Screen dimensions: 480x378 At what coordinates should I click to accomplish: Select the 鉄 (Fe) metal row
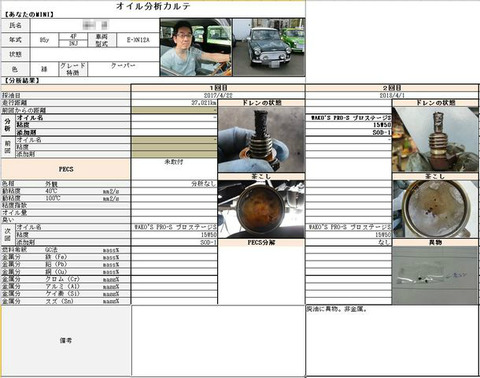(x=65, y=257)
